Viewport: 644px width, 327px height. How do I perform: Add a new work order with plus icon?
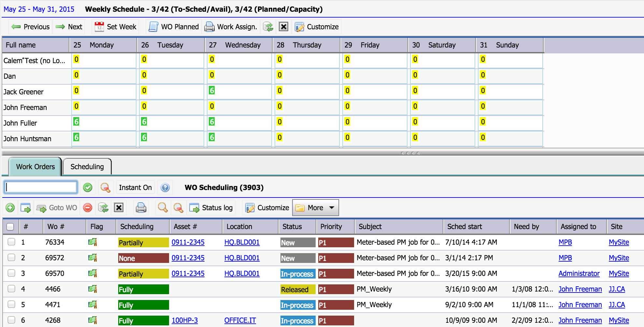[x=10, y=208]
